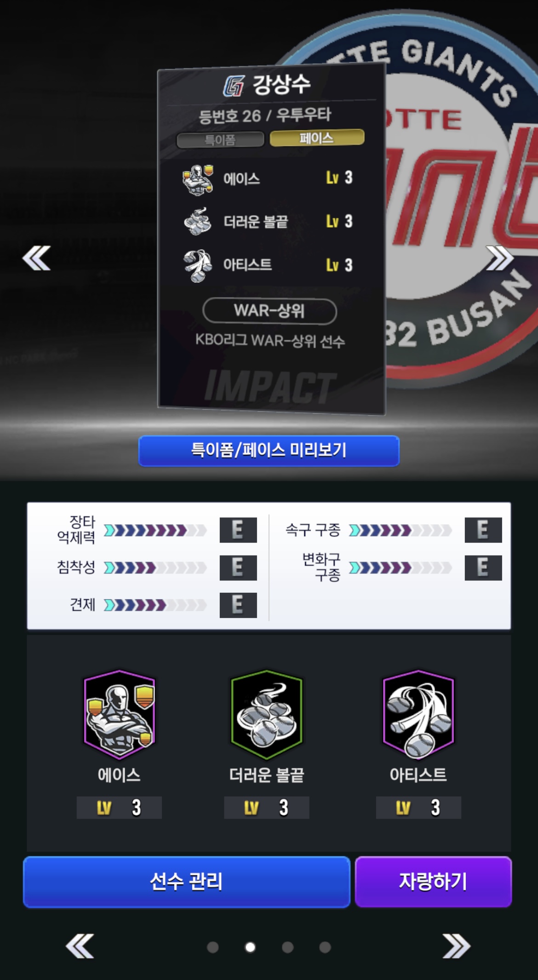
Task: Tap the 자랑하기 share button
Action: (x=433, y=882)
